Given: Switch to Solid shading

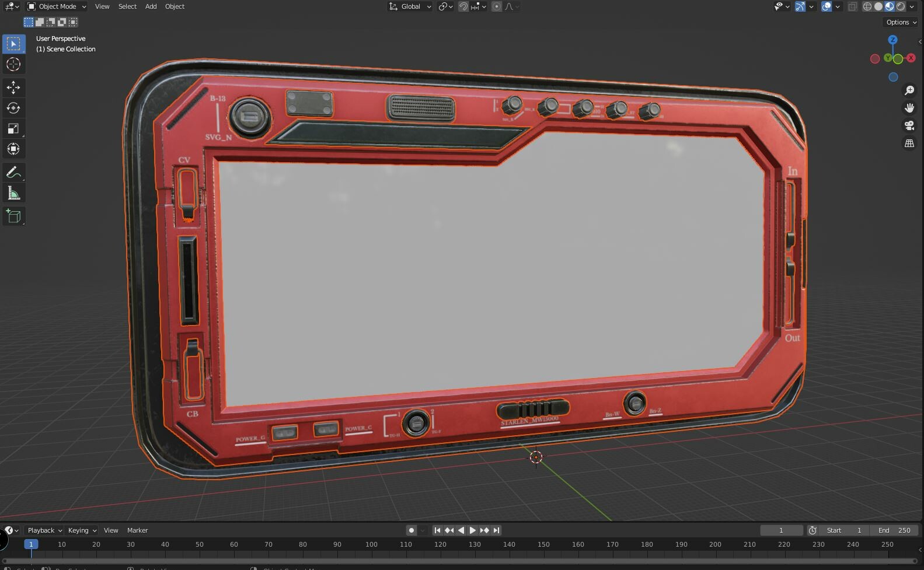Looking at the screenshot, I should [878, 6].
